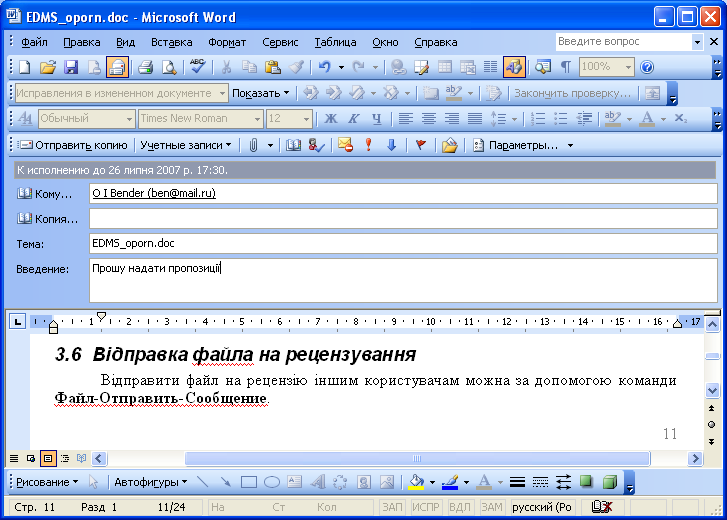Select the Arrow drawing tool

click(x=226, y=482)
